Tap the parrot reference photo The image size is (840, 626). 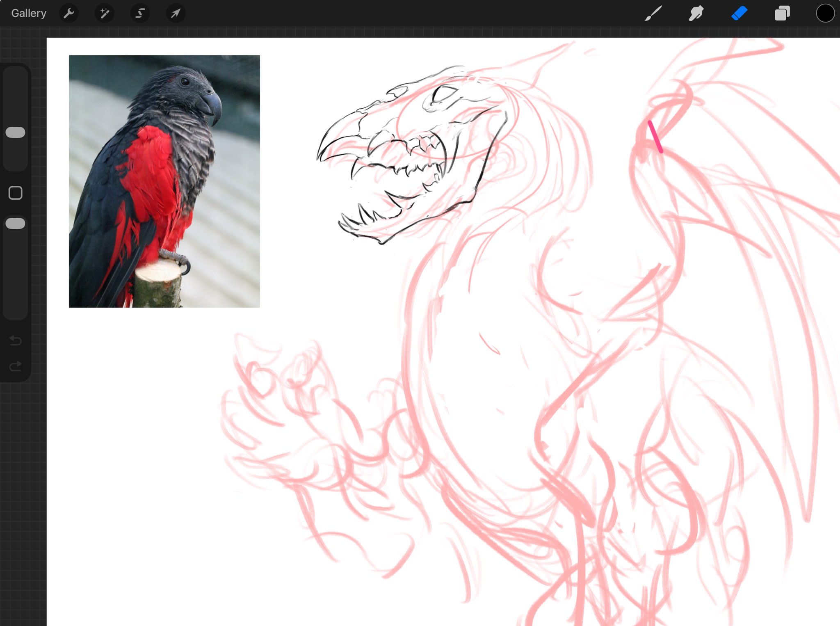pyautogui.click(x=164, y=181)
